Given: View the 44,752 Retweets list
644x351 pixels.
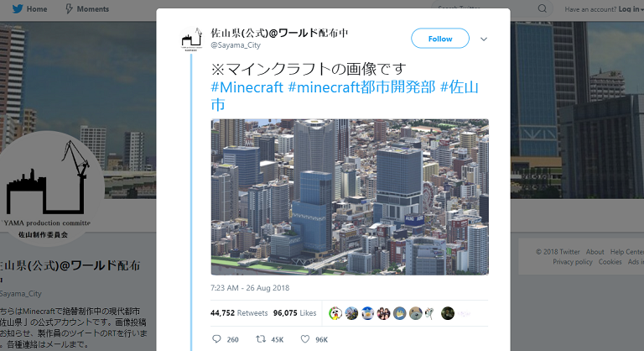Looking at the screenshot, I should [x=239, y=313].
